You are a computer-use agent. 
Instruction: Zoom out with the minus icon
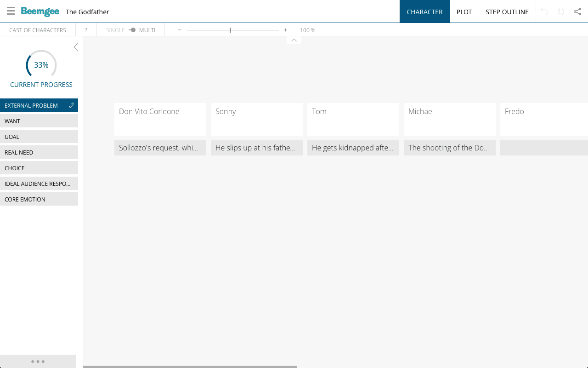tap(180, 29)
